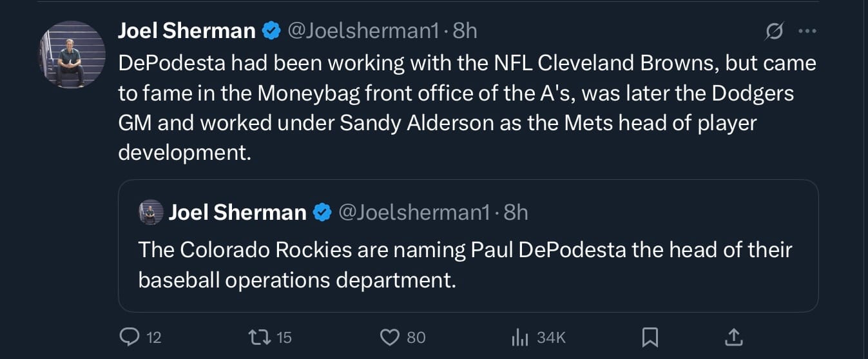Like the tweet with the heart icon
This screenshot has height=359, width=868.
[390, 336]
